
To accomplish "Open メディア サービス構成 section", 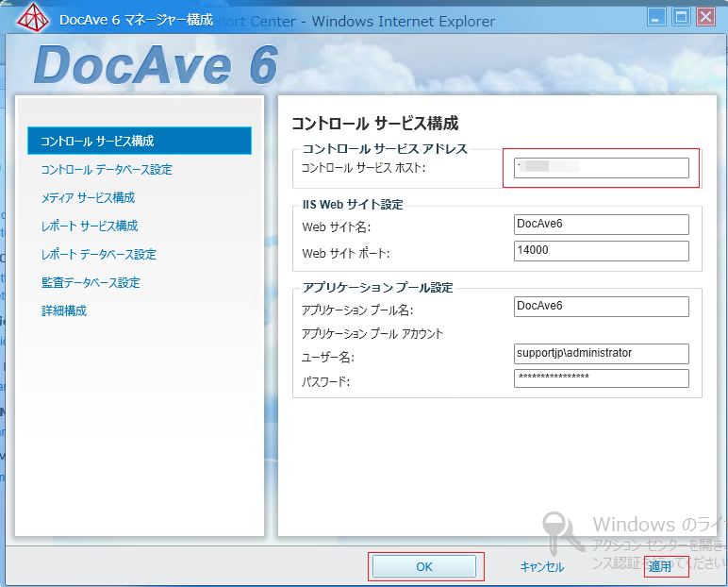I will tap(88, 197).
